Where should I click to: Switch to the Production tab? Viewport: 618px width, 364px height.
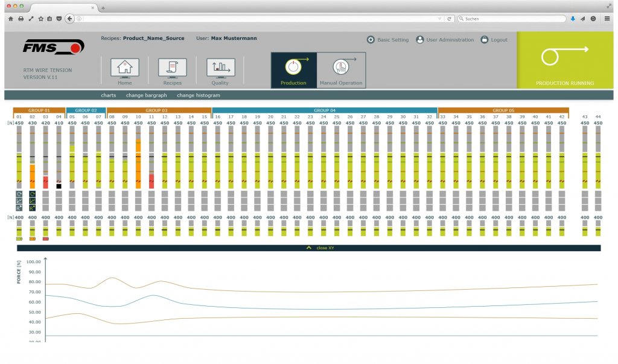tap(293, 70)
